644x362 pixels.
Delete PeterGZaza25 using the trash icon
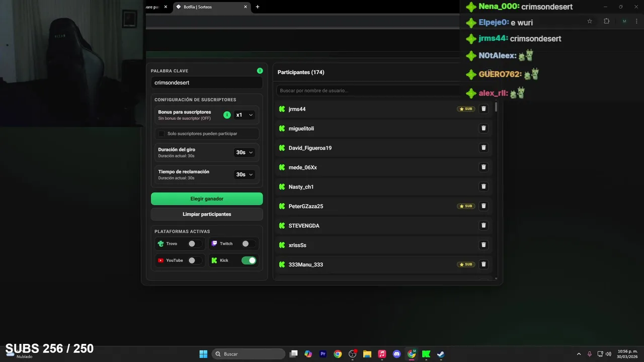click(484, 206)
